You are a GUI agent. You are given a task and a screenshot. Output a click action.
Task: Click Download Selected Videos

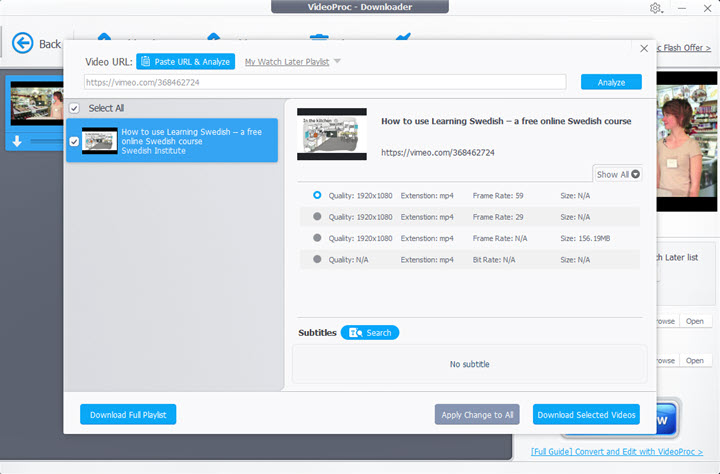586,415
